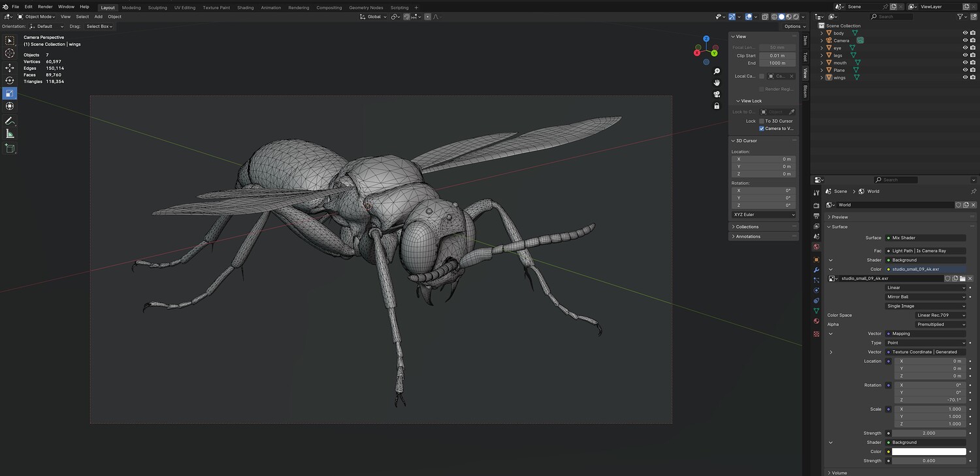The width and height of the screenshot is (980, 476).
Task: Expand the body object in outliner
Action: [x=823, y=33]
